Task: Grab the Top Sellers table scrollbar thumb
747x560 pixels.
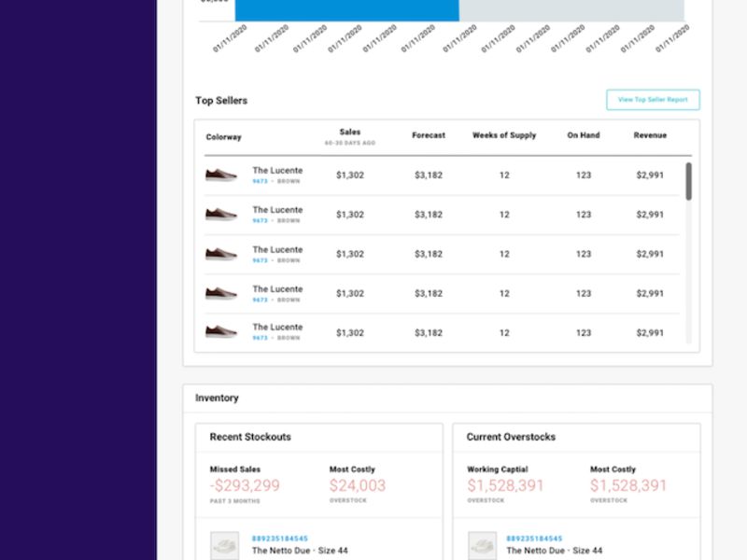Action: point(688,181)
